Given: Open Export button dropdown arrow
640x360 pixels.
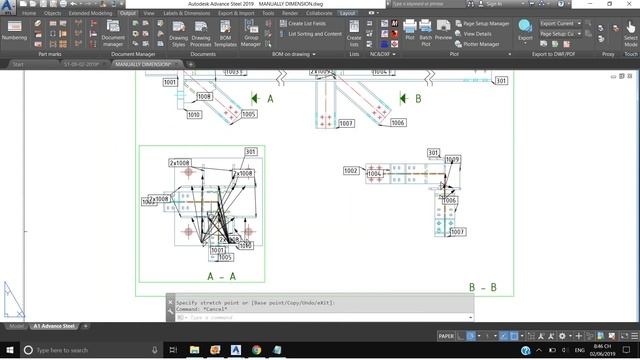Looking at the screenshot, I should 525,43.
